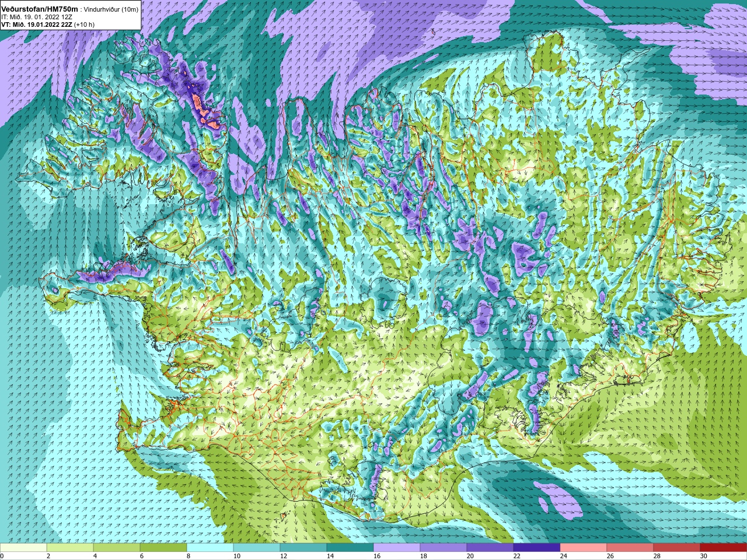
Task: Click the '6' label on the legend scale
Action: coord(142,556)
